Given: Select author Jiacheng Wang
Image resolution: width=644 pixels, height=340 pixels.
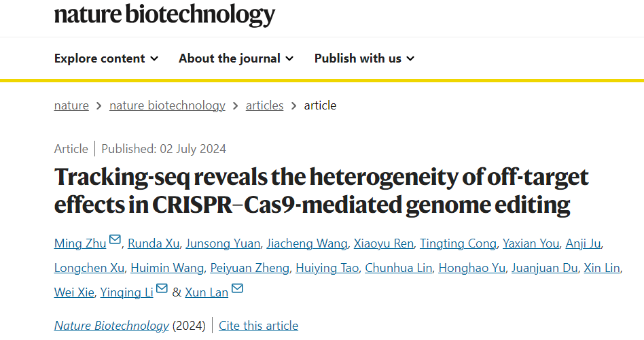Looking at the screenshot, I should coord(307,243).
